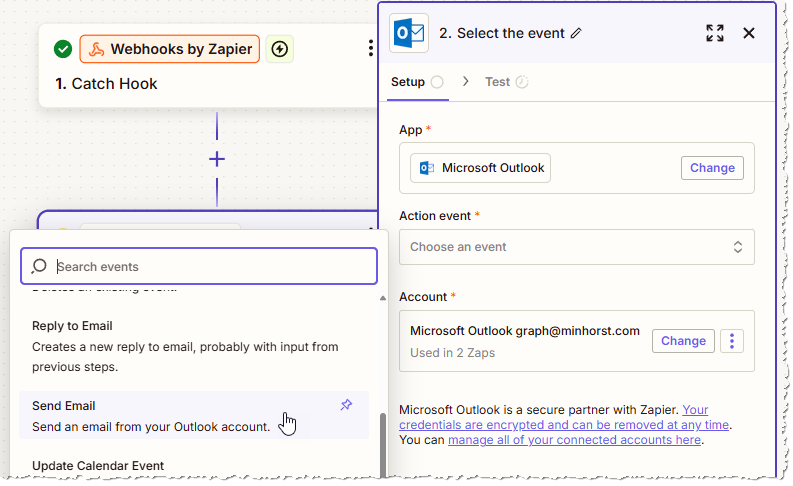Click the green checkmark on the Catch Hook step
Screen dimensions: 793x486
pos(63,49)
